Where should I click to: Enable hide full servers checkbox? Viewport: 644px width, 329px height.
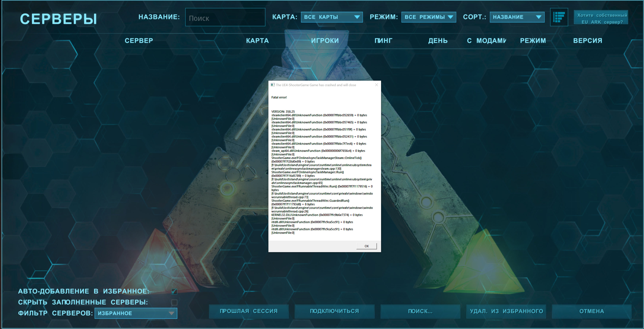click(174, 302)
